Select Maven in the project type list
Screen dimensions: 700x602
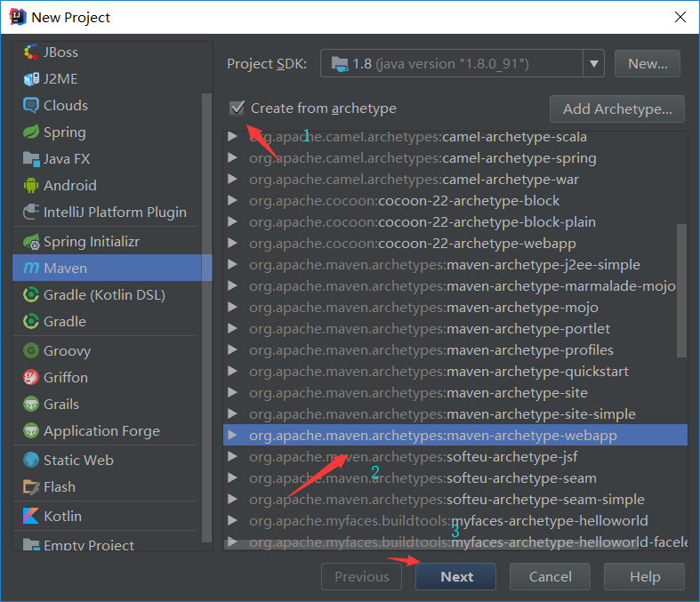65,268
